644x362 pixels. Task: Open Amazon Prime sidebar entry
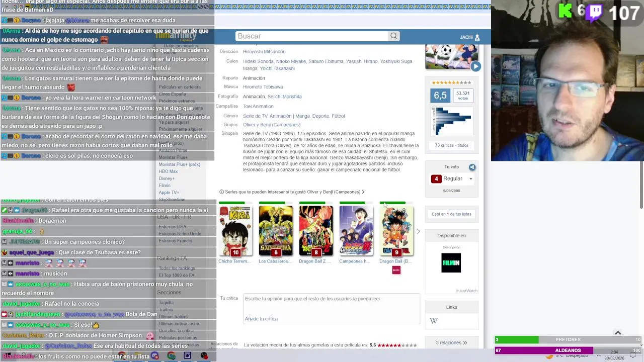(x=173, y=150)
